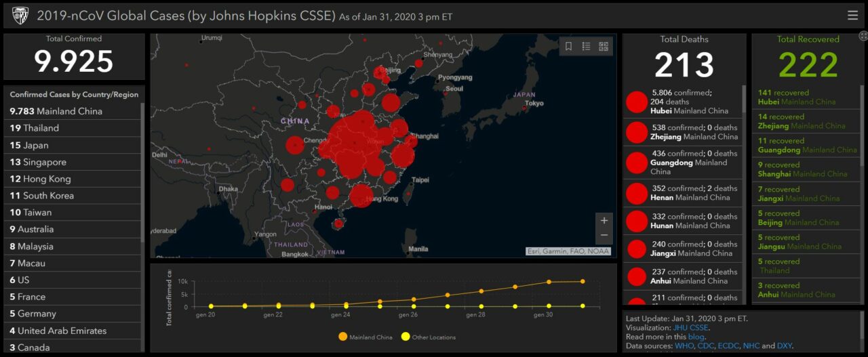Toggle the Mainland China legend marker
868x357 pixels.
point(342,337)
